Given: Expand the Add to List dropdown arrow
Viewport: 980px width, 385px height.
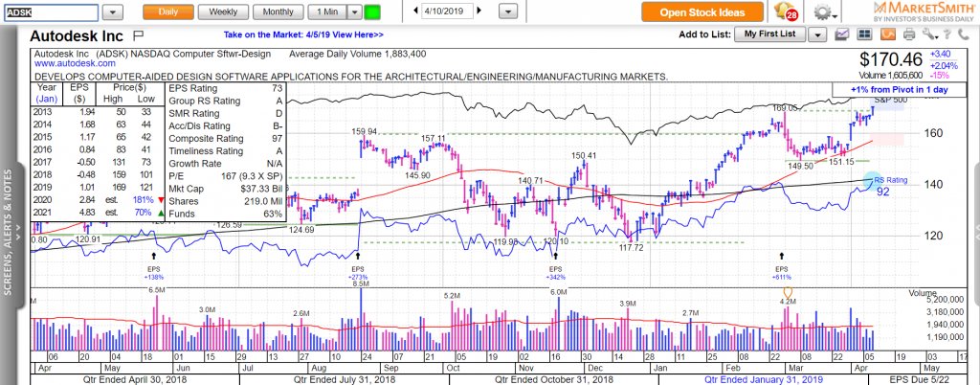Looking at the screenshot, I should (x=816, y=34).
